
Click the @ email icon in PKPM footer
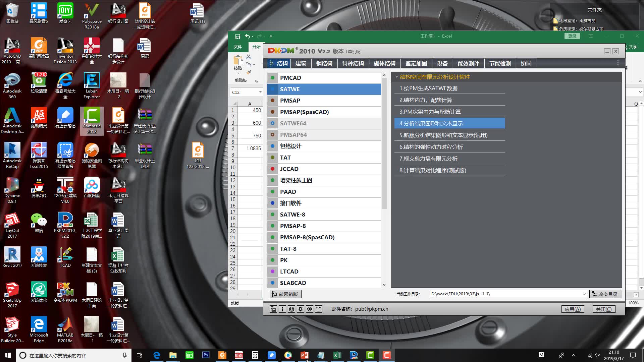pos(291,309)
